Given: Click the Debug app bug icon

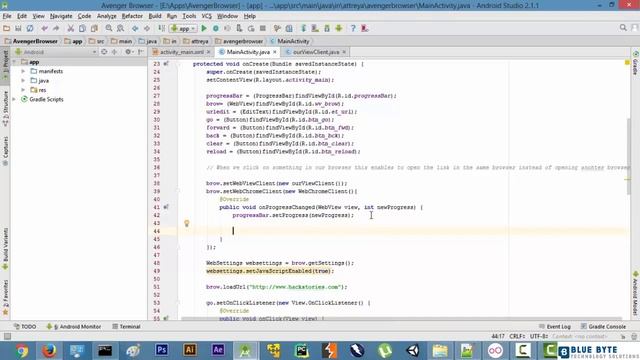Looking at the screenshot, I should (216, 29).
